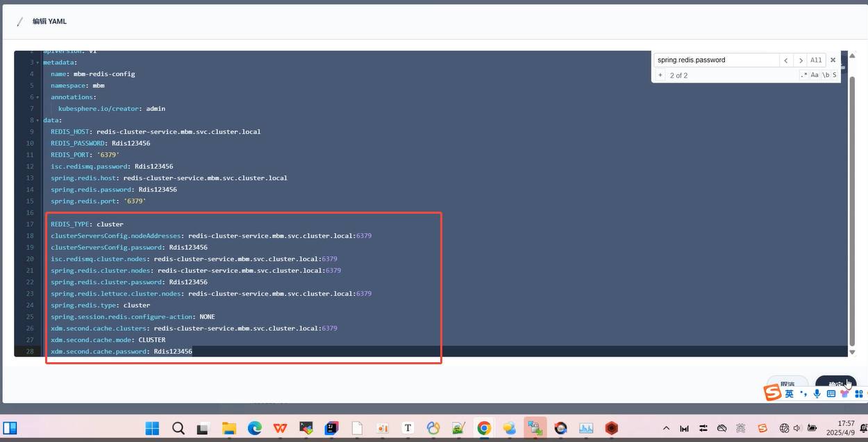The height and width of the screenshot is (442, 868).
Task: Click the pencil icon beside 编辑 YAML
Action: coord(20,22)
